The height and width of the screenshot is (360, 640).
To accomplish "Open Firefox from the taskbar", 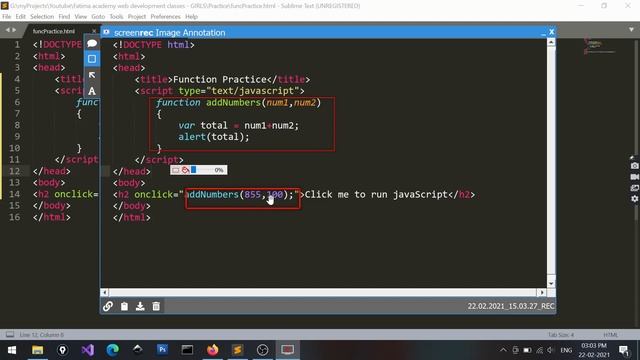I will [x=213, y=350].
